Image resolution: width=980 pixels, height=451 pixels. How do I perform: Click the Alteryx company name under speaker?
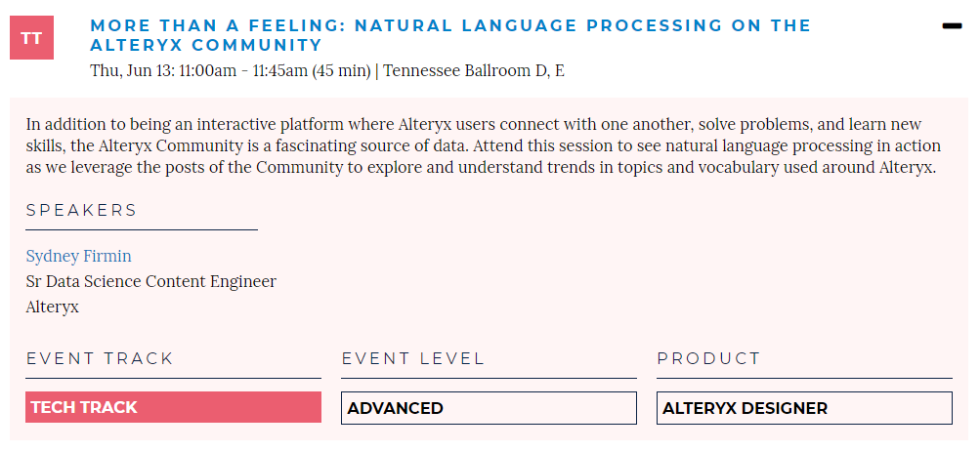coord(52,307)
